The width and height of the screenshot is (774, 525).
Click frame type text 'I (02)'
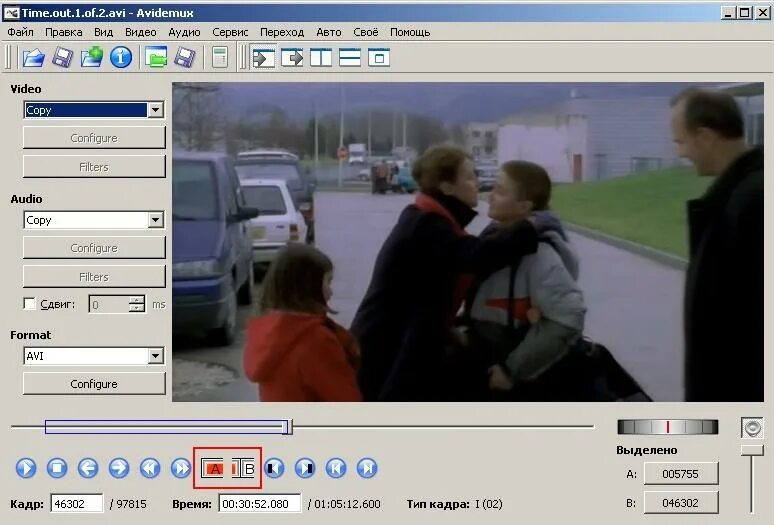[x=489, y=504]
